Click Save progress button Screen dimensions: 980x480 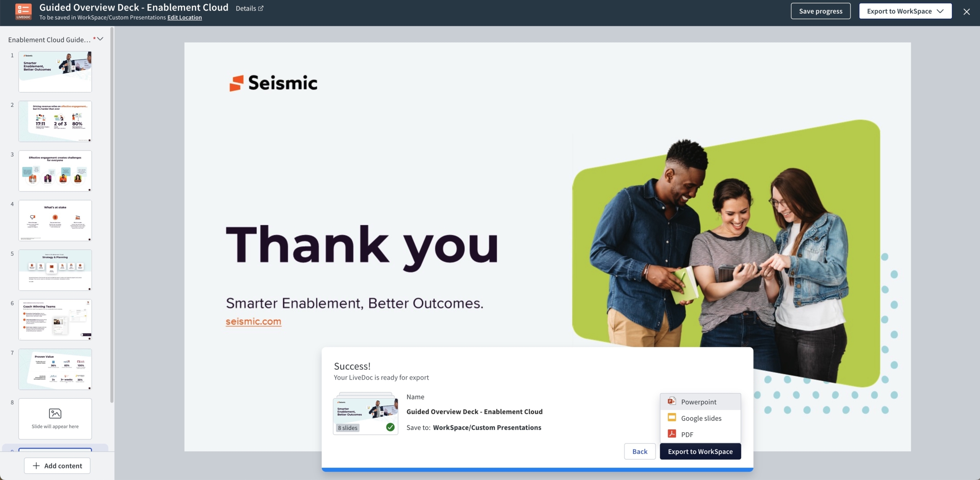point(820,11)
